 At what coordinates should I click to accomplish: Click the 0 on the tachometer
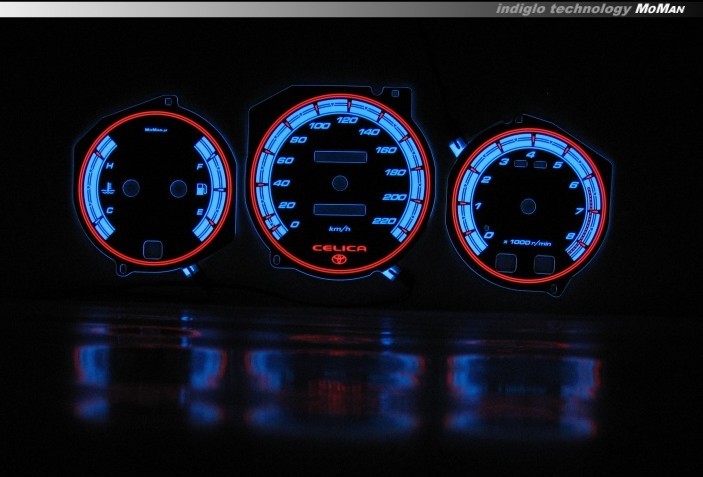[x=489, y=235]
